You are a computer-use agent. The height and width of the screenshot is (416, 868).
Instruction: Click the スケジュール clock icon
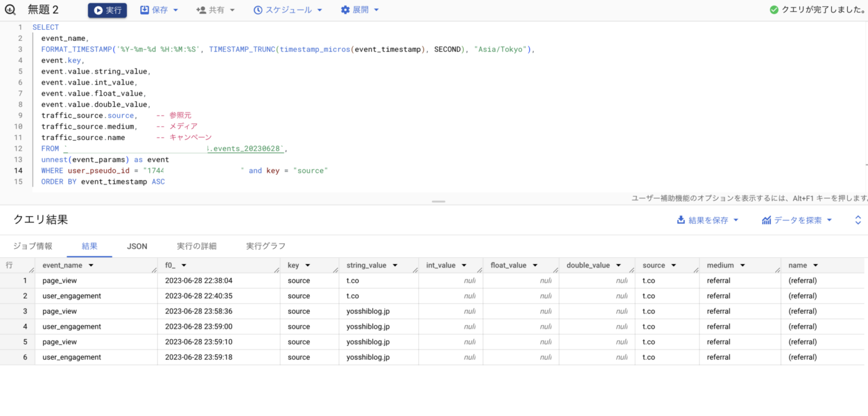258,10
